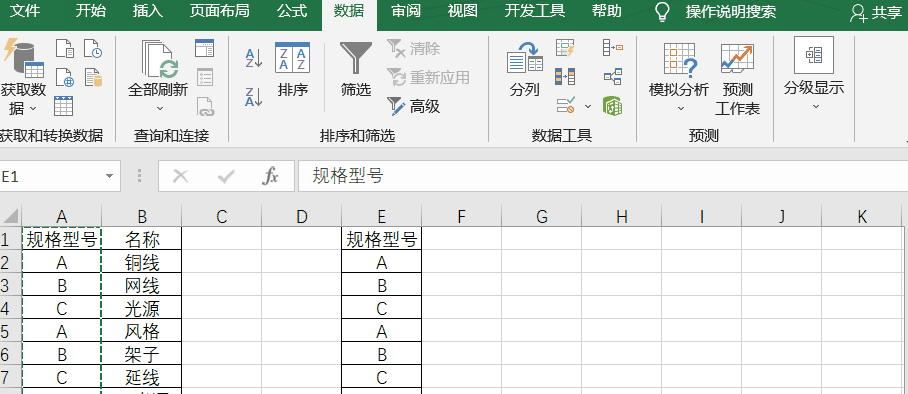Click the Relationships icon in 数据工具
This screenshot has width=908, height=394.
coord(613,76)
